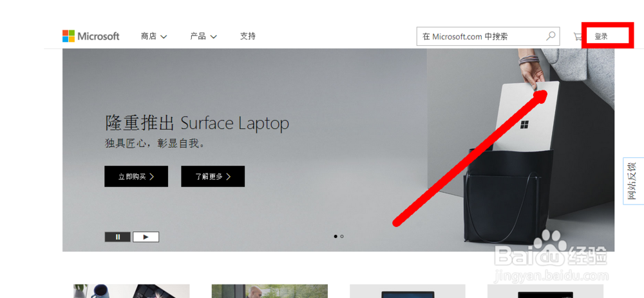Open the 商店 dropdown menu
The image size is (644, 298).
click(154, 36)
